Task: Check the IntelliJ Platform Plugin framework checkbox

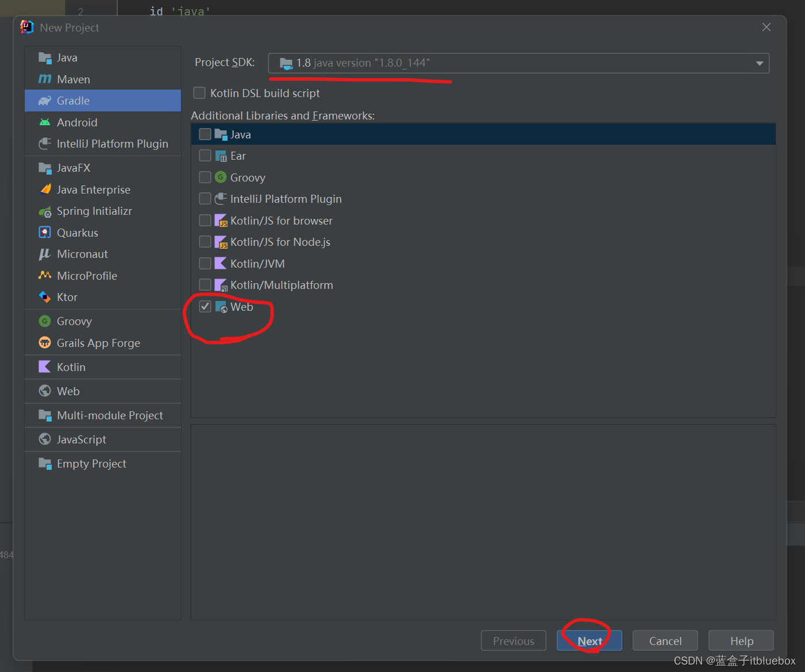Action: [x=205, y=199]
